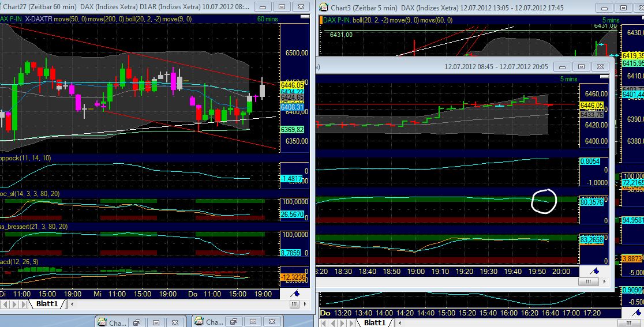644x327 pixels.
Task: Click the icon of the first minimized Cha... window
Action: click(x=102, y=322)
